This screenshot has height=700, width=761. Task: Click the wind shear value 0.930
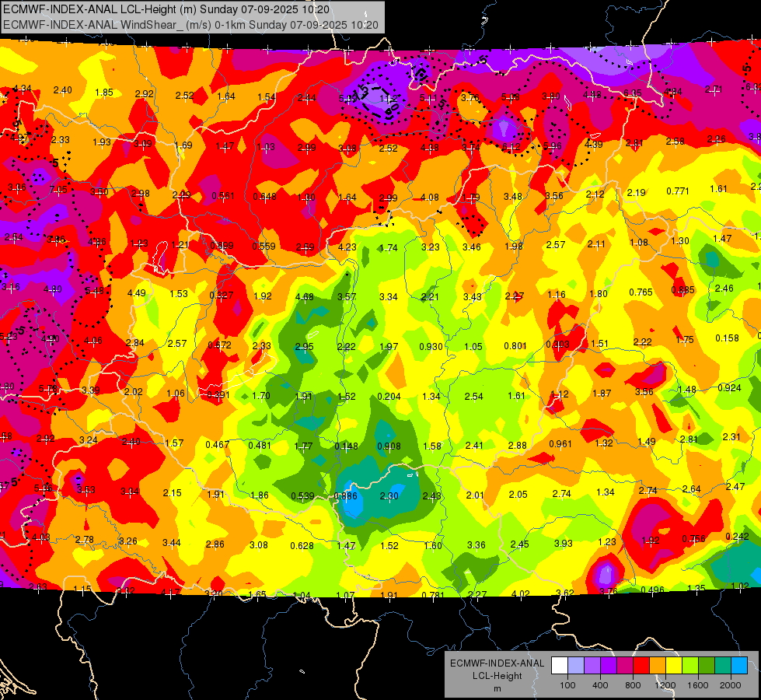pyautogui.click(x=431, y=346)
